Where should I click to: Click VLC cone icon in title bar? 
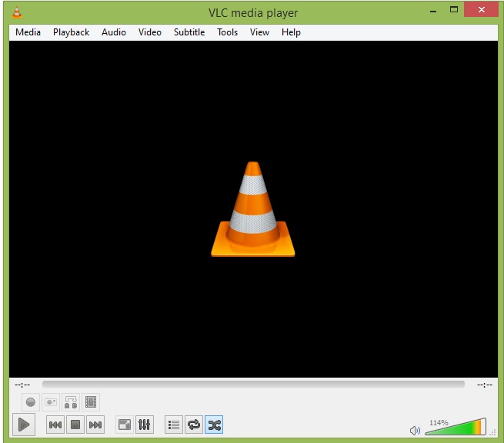click(17, 12)
